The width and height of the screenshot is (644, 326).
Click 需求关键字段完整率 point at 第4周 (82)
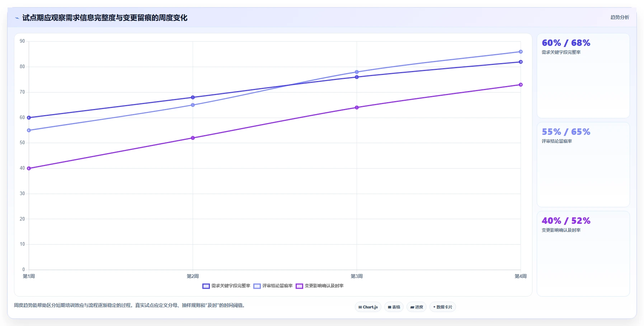[x=521, y=62]
